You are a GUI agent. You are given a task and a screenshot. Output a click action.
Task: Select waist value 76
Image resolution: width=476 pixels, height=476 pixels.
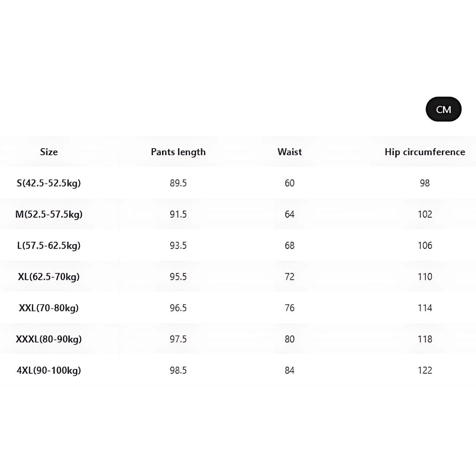click(x=290, y=308)
